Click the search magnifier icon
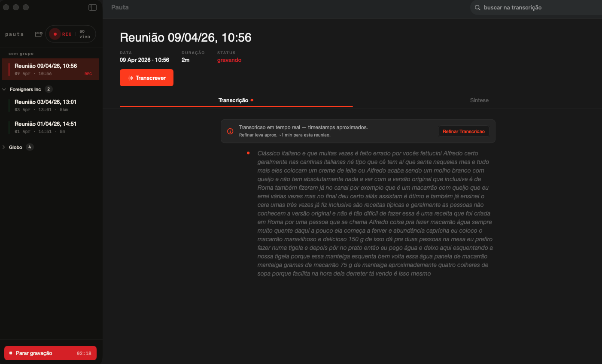Image resolution: width=602 pixels, height=364 pixels. tap(477, 8)
